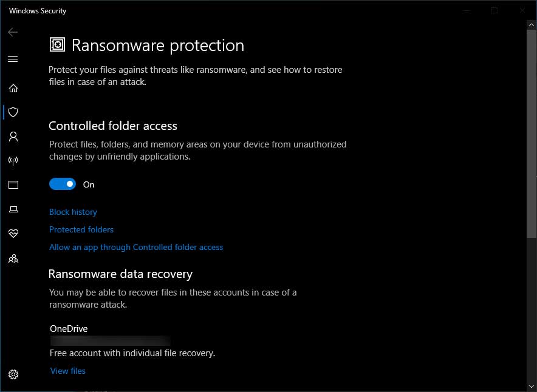Click View files under OneDrive
Screen dimensions: 537x392
coord(67,371)
